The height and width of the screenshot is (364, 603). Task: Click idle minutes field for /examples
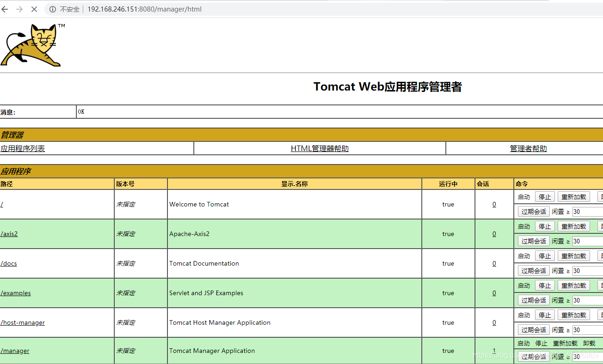pos(588,300)
